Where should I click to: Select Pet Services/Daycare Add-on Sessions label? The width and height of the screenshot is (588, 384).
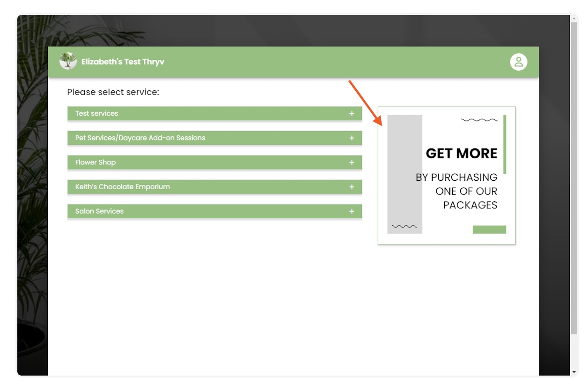pyautogui.click(x=140, y=138)
